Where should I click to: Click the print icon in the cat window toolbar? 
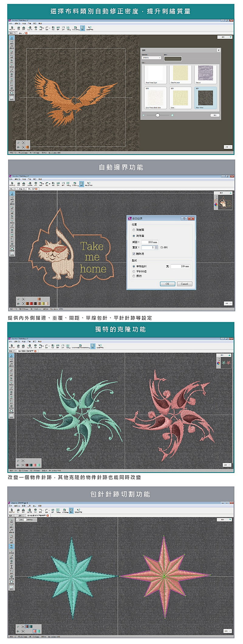click(x=36, y=183)
